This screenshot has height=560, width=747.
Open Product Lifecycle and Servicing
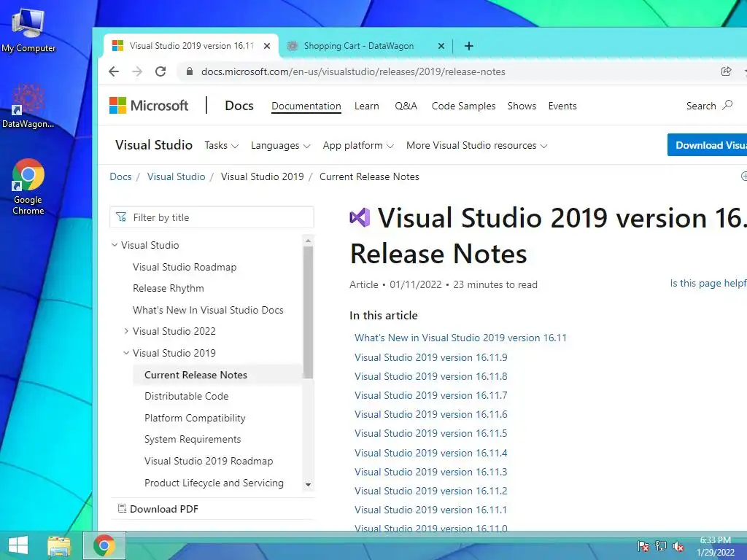(x=214, y=483)
